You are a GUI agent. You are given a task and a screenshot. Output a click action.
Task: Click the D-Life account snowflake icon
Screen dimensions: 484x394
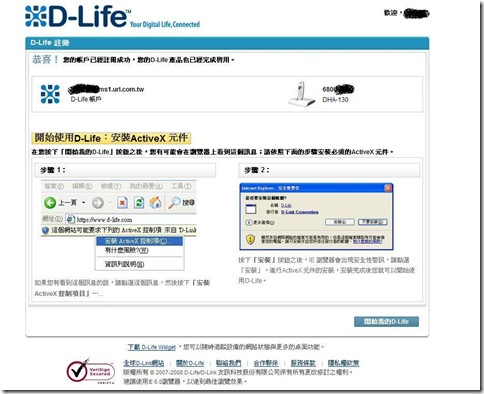(50, 94)
